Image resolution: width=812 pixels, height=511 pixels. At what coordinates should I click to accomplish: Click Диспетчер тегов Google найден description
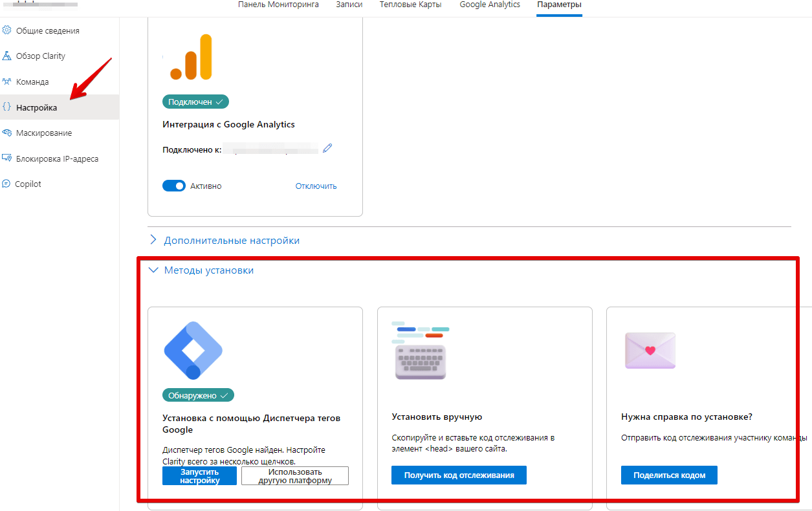coord(244,455)
